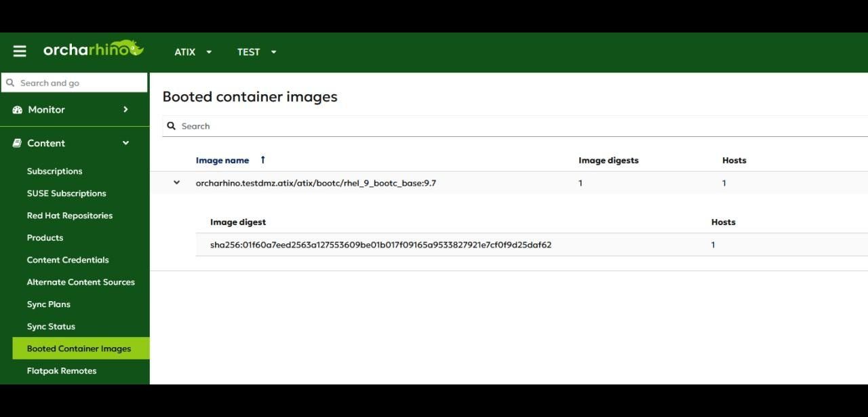Click the Content book icon
868x417 pixels.
point(18,143)
